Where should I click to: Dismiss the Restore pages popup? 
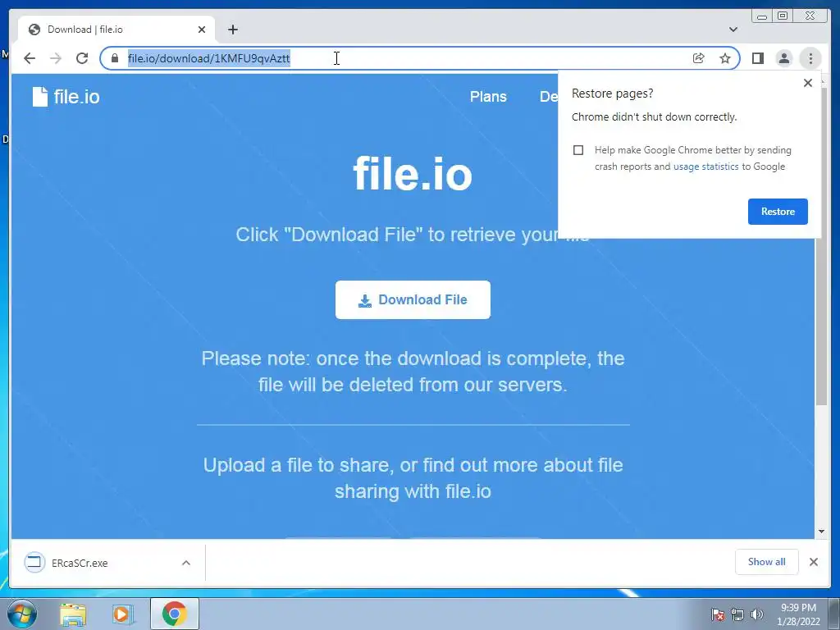pos(808,83)
